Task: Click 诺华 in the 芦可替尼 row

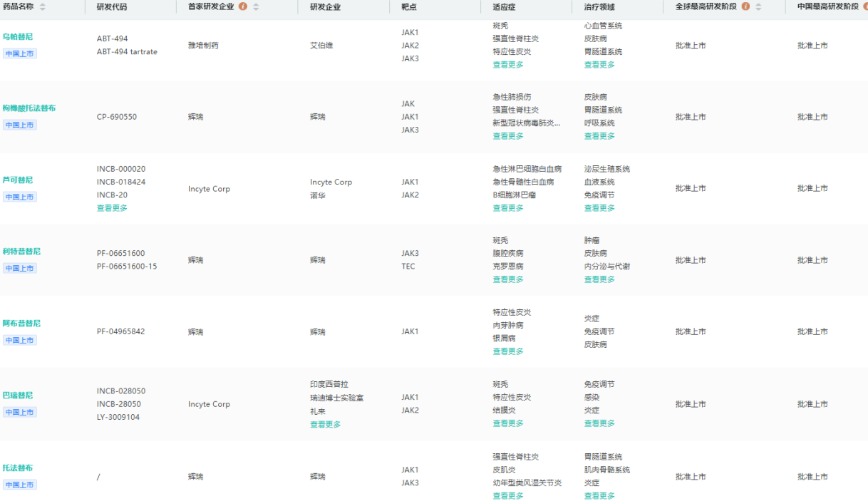Action: point(318,195)
